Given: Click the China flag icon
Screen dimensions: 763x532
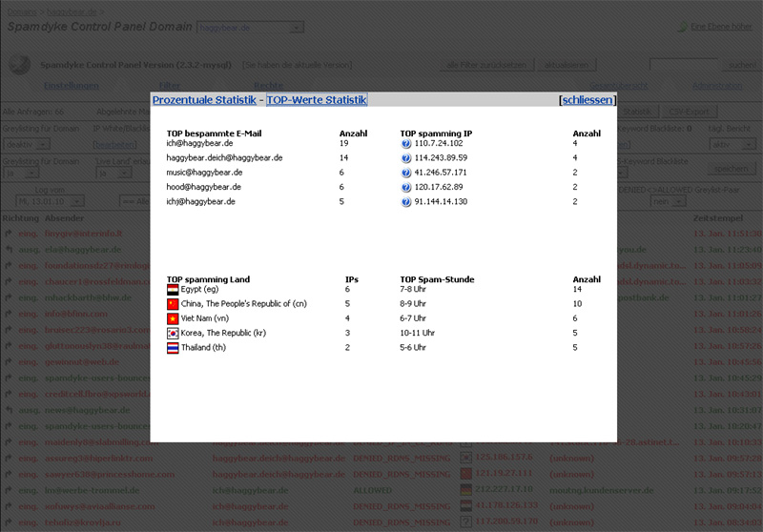Looking at the screenshot, I should pyautogui.click(x=173, y=304).
